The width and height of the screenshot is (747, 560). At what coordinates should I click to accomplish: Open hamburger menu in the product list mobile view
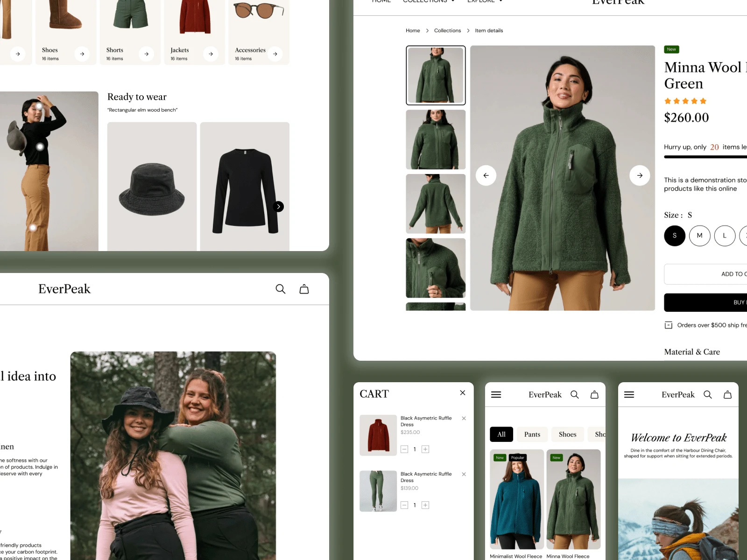click(x=496, y=395)
